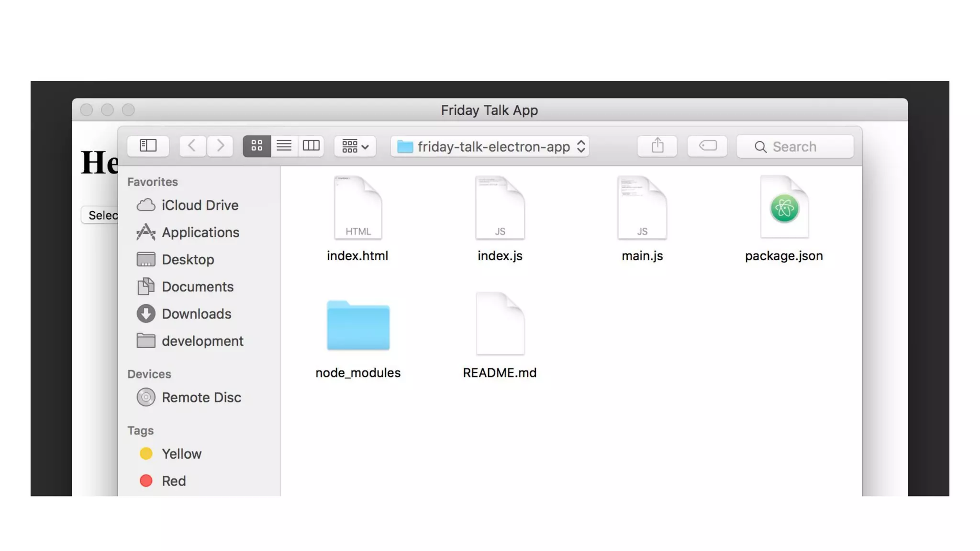The image size is (980, 551).
Task: Open the node_modules folder
Action: click(x=358, y=326)
